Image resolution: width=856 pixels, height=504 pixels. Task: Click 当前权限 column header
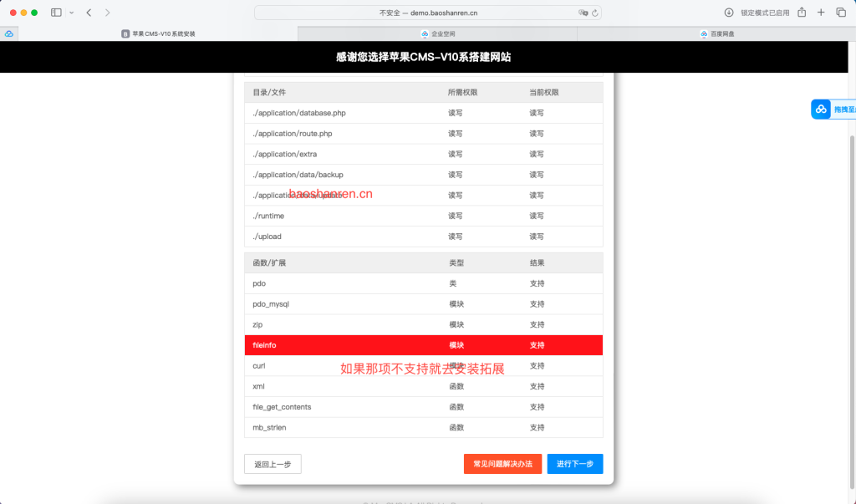click(543, 92)
